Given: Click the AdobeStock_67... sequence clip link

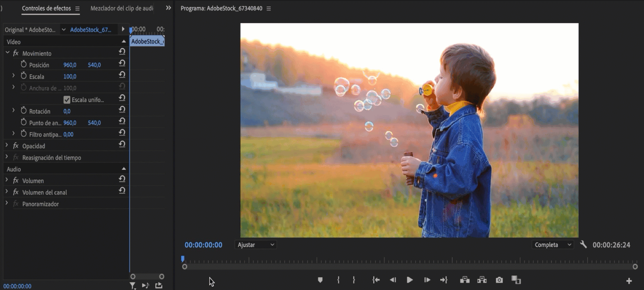Looking at the screenshot, I should pos(91,30).
